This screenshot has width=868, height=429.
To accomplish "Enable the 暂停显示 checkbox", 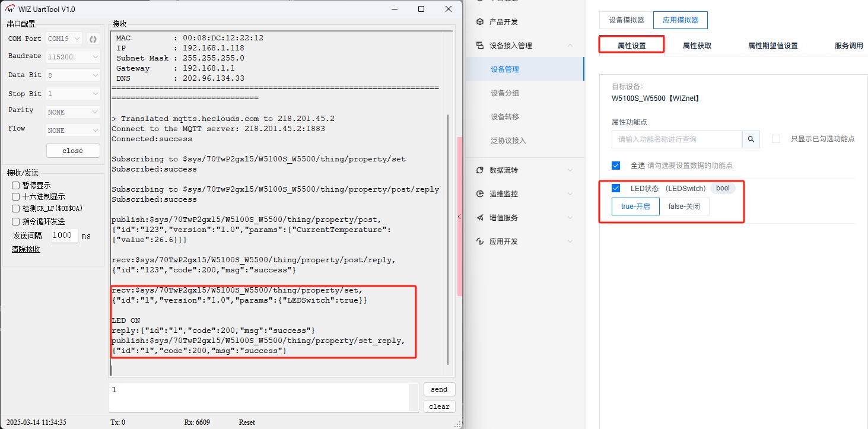I will [x=16, y=185].
